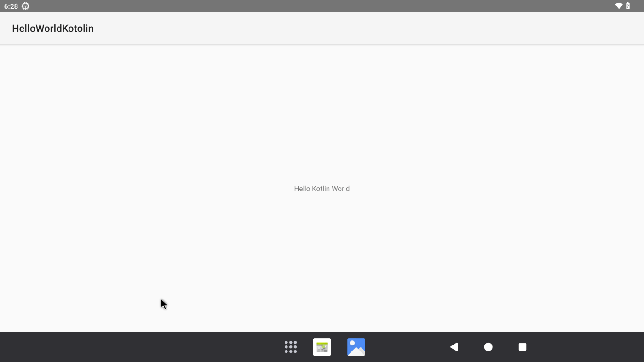Click empty space of the app action bar

tap(368, 29)
